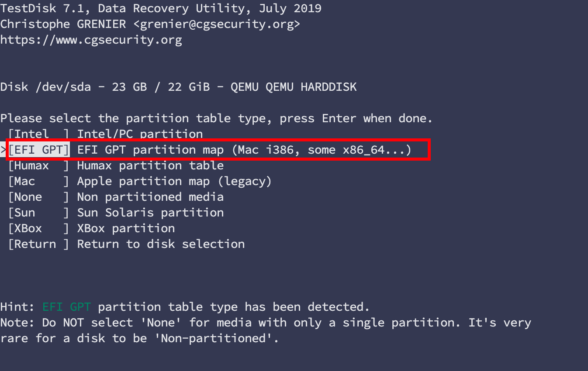Viewport: 588px width, 371px height.
Task: Click the "Sun Solaris partition" description
Action: tap(150, 213)
